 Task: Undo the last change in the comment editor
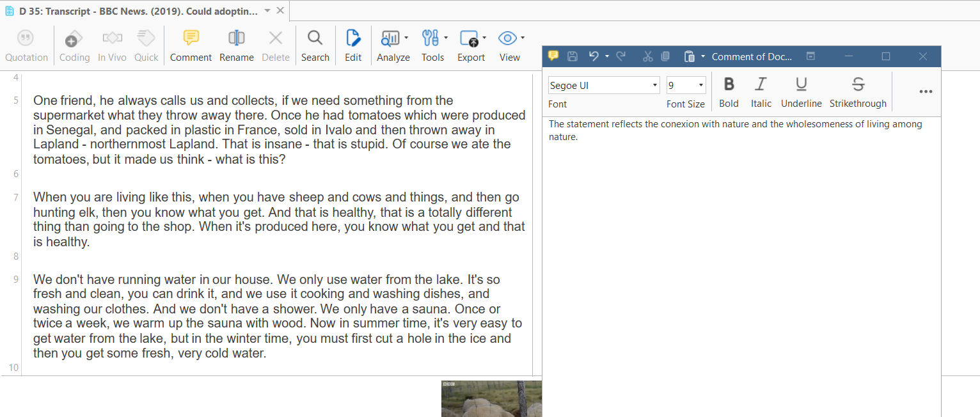coord(594,56)
